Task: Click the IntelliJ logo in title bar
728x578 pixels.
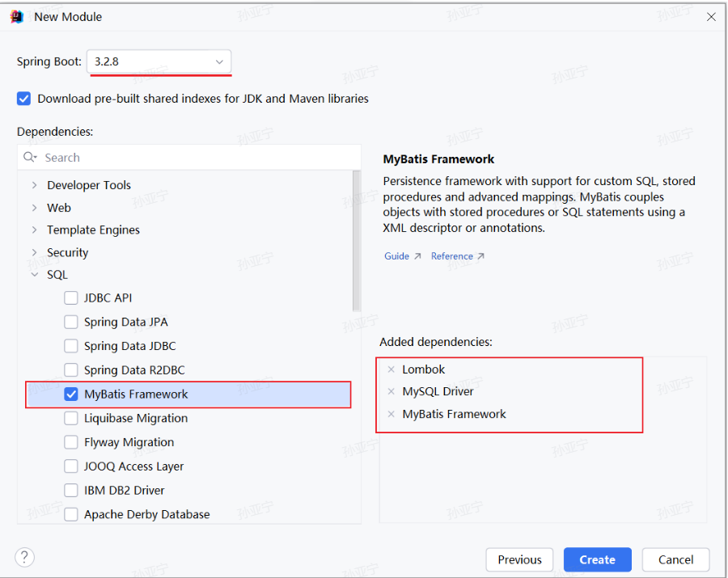Action: point(17,16)
